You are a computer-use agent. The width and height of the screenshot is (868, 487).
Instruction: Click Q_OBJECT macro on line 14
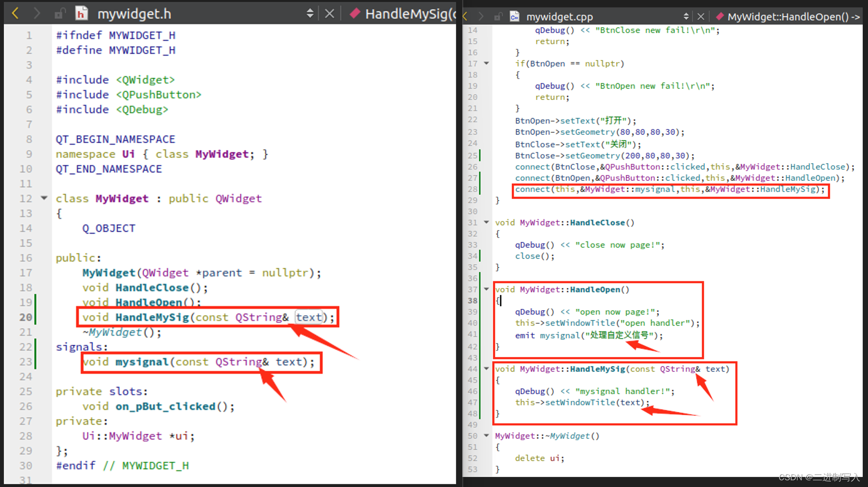point(109,228)
